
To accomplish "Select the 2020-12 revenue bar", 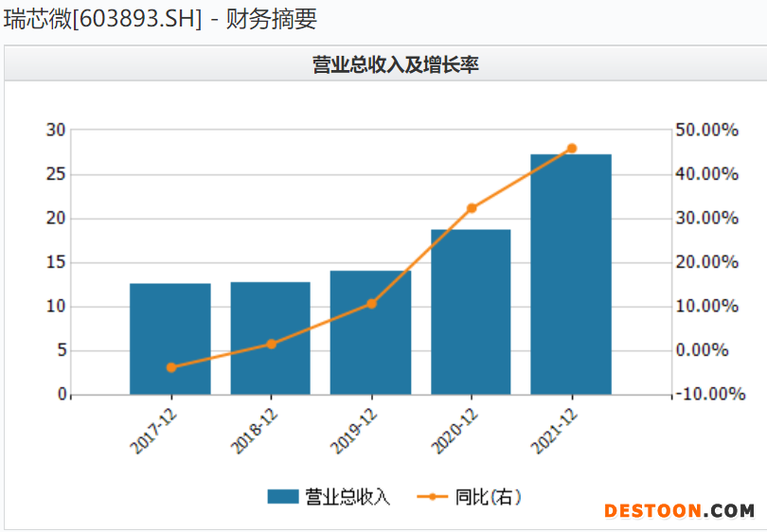I will [471, 312].
